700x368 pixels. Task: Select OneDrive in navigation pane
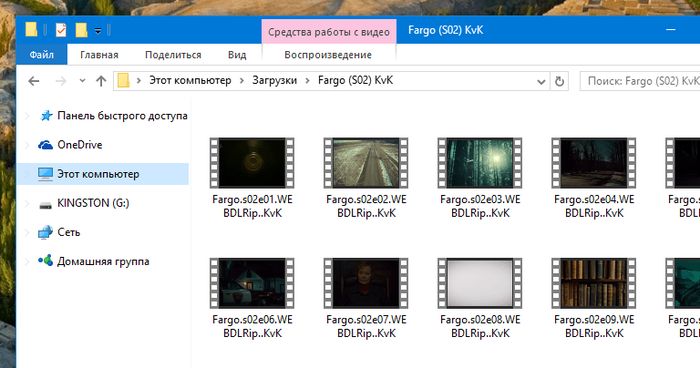pos(79,145)
